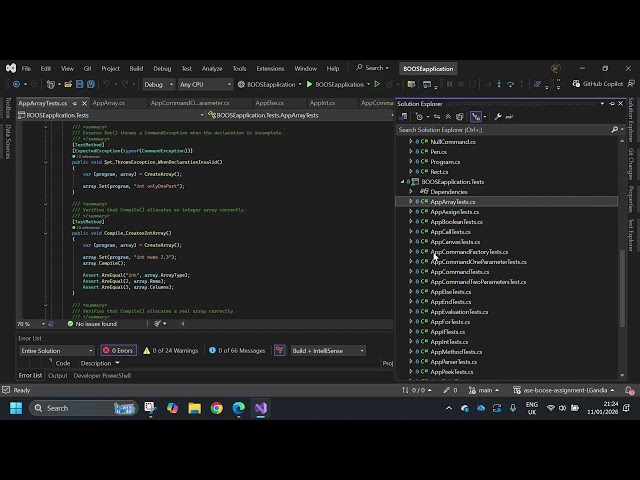Click the Error List clear filters icon
Image resolution: width=640 pixels, height=480 pixels.
[x=280, y=351]
